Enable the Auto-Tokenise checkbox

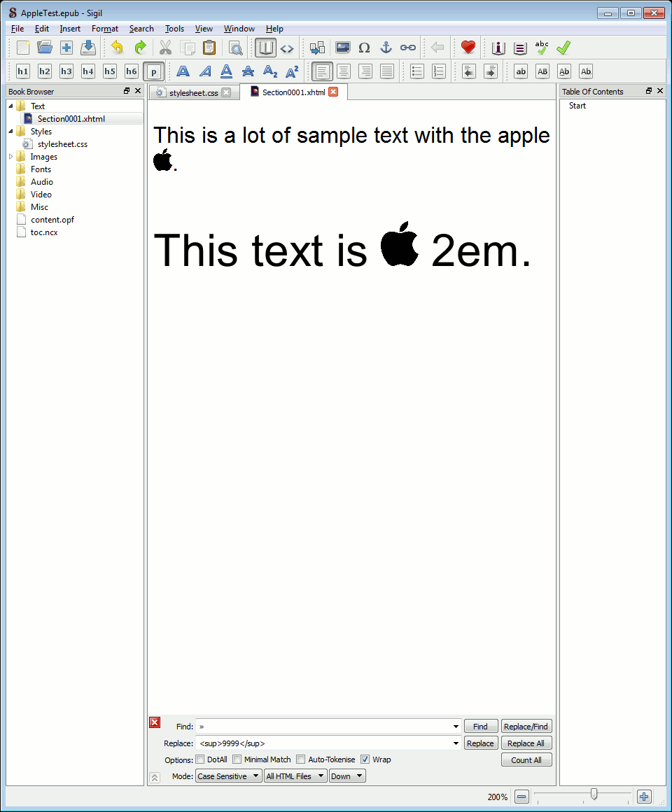coord(301,759)
